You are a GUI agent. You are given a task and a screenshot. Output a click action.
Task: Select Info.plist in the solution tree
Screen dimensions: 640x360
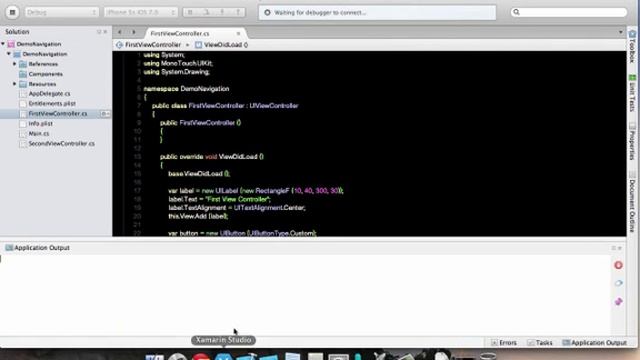pos(40,123)
